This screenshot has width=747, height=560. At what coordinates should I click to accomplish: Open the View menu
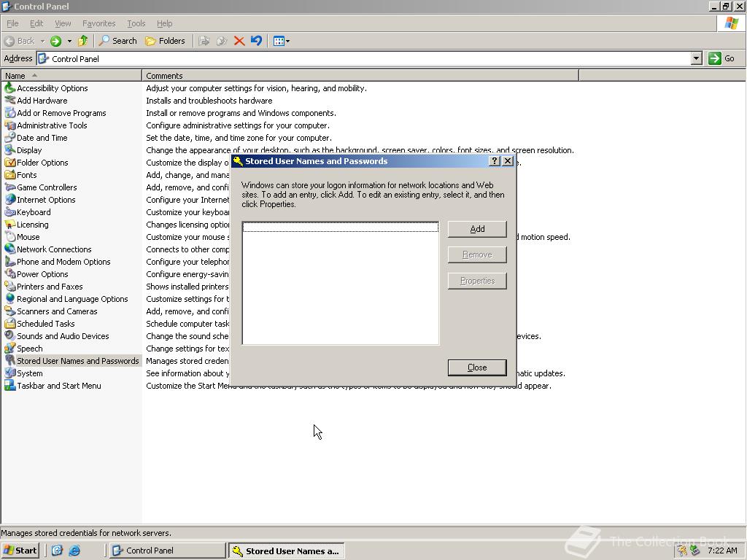point(63,23)
